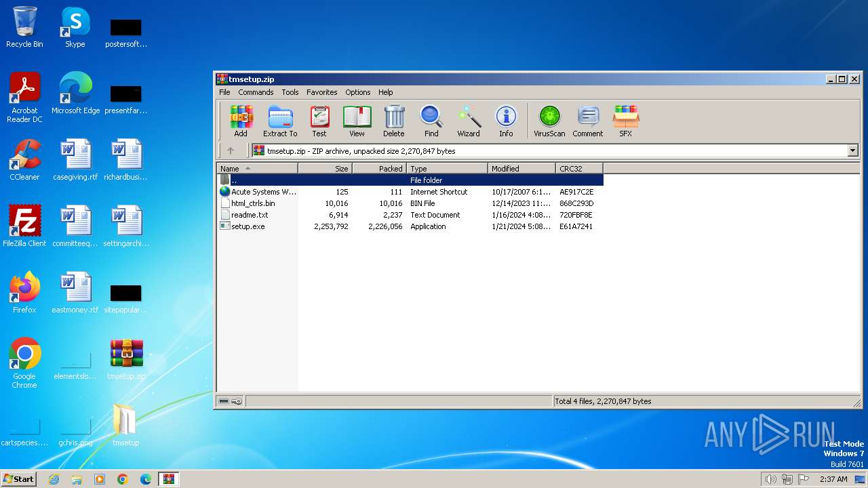868x488 pixels.
Task: Click WinRAR taskbar button
Action: click(168, 479)
